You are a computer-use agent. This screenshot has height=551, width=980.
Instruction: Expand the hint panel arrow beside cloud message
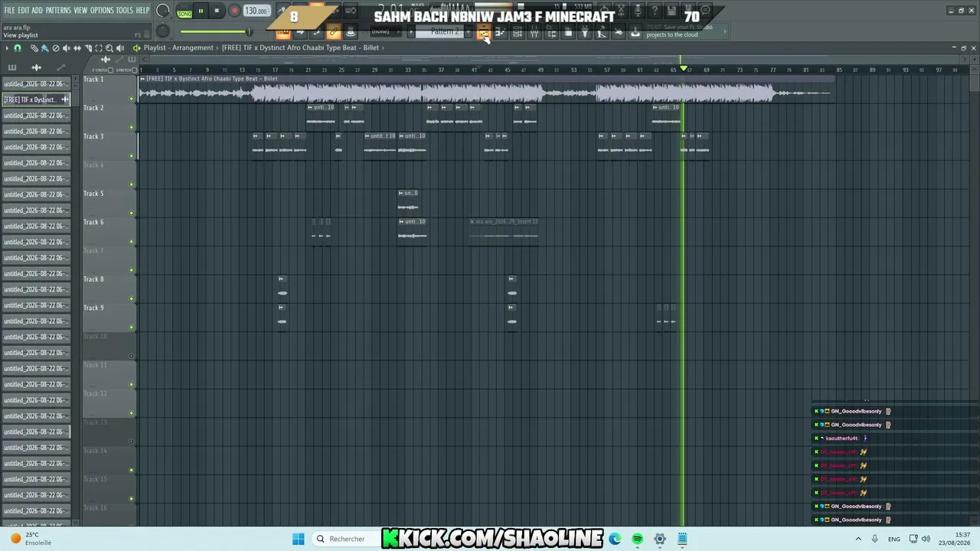pyautogui.click(x=725, y=31)
